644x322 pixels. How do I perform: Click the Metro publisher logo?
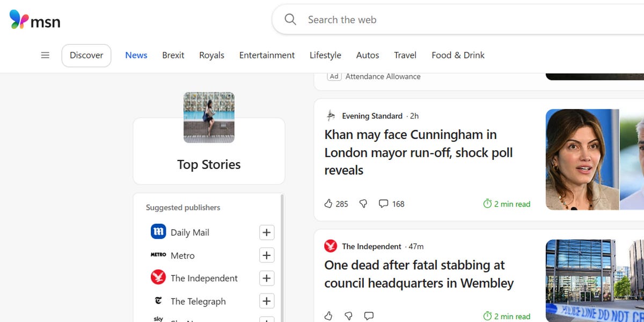click(158, 255)
